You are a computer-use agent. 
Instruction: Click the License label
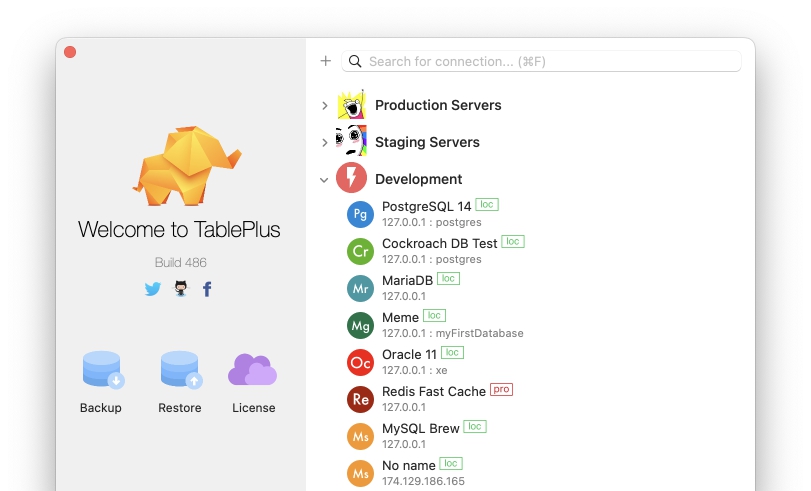click(253, 408)
